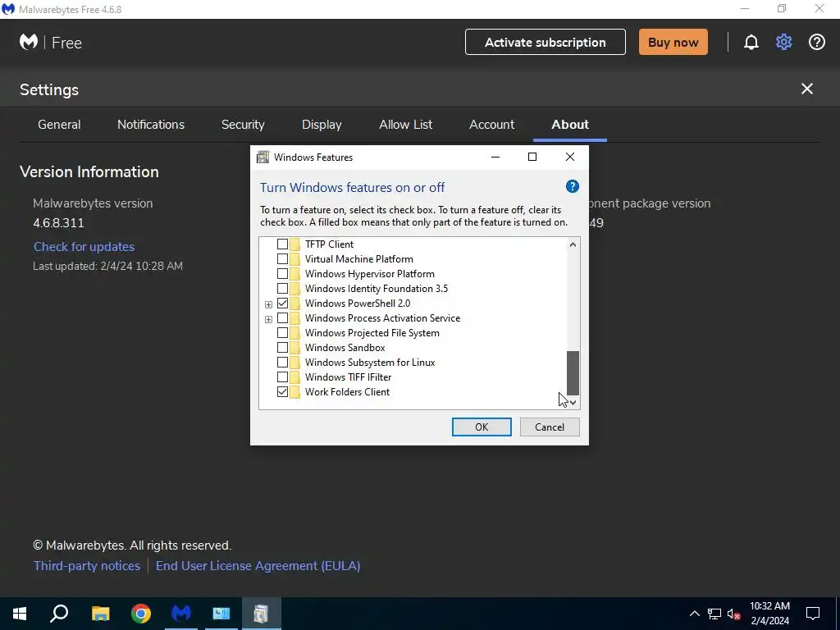The width and height of the screenshot is (840, 630).
Task: Turn on the Windows Sandbox checkbox
Action: (x=282, y=348)
